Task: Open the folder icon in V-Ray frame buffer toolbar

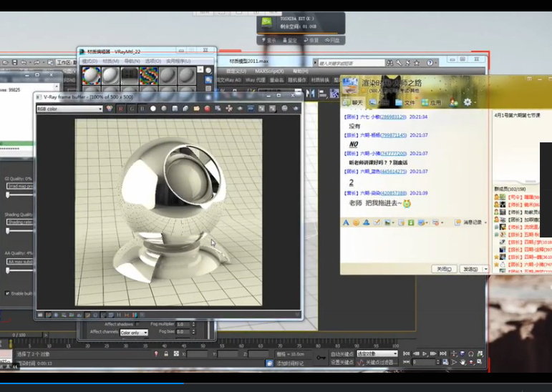Action: point(196,109)
